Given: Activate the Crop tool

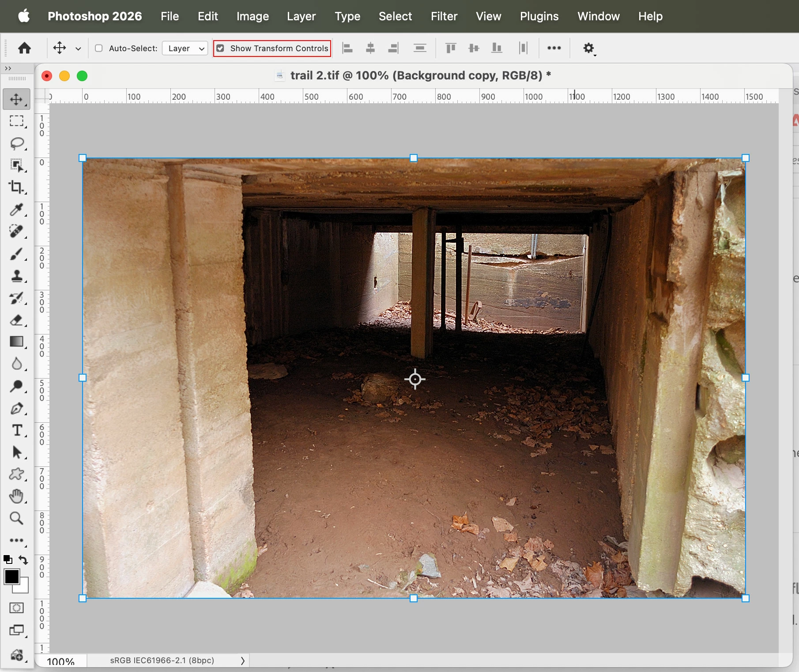Looking at the screenshot, I should [x=17, y=188].
